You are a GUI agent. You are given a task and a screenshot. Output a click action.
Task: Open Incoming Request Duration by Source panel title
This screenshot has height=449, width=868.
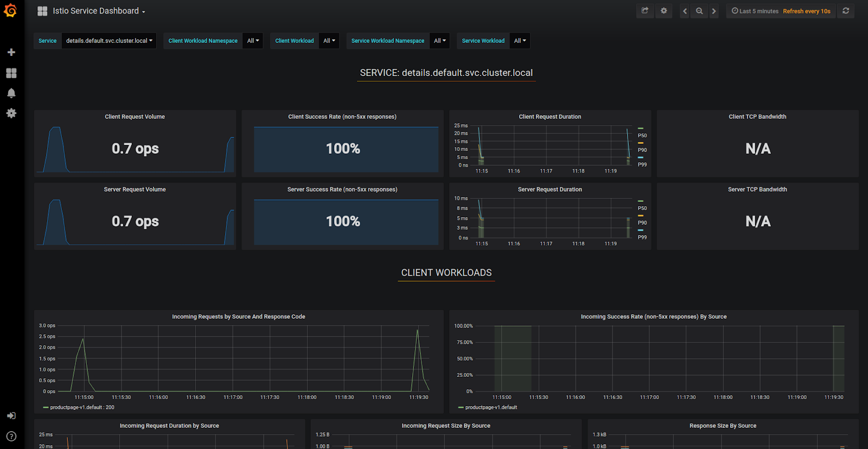169,426
